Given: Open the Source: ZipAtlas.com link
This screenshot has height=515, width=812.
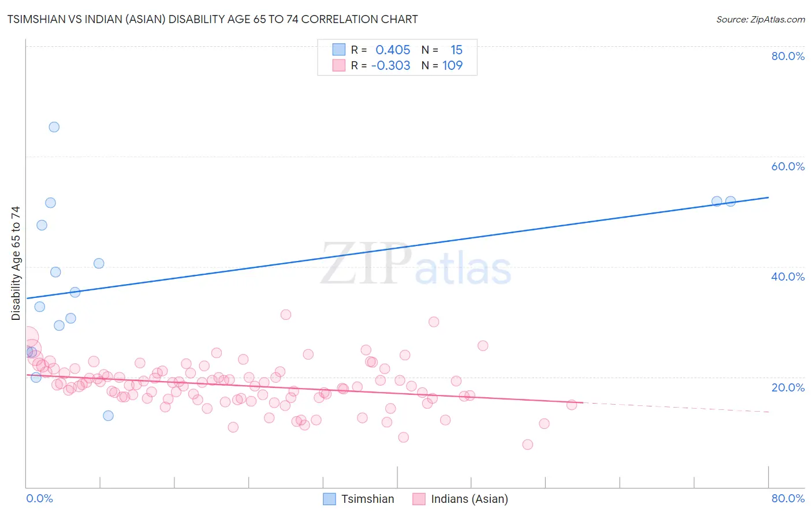Looking at the screenshot, I should tap(761, 19).
